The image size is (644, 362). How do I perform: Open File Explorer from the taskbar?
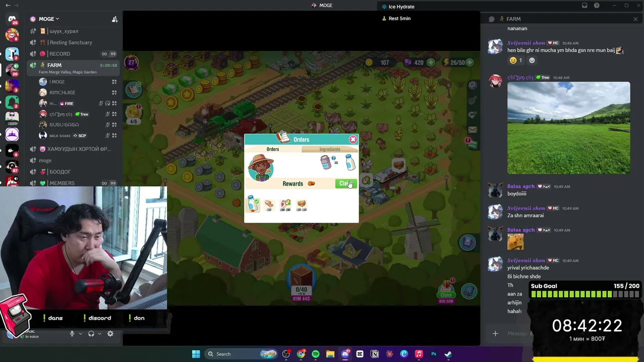(x=330, y=354)
